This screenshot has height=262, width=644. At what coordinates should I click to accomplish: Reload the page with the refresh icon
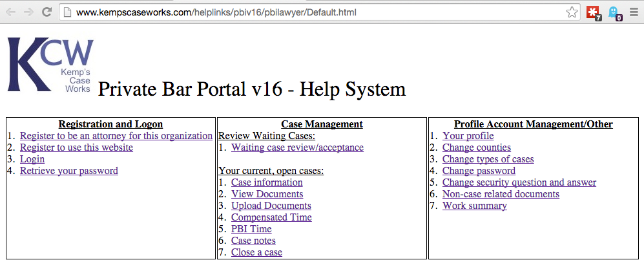pos(47,12)
